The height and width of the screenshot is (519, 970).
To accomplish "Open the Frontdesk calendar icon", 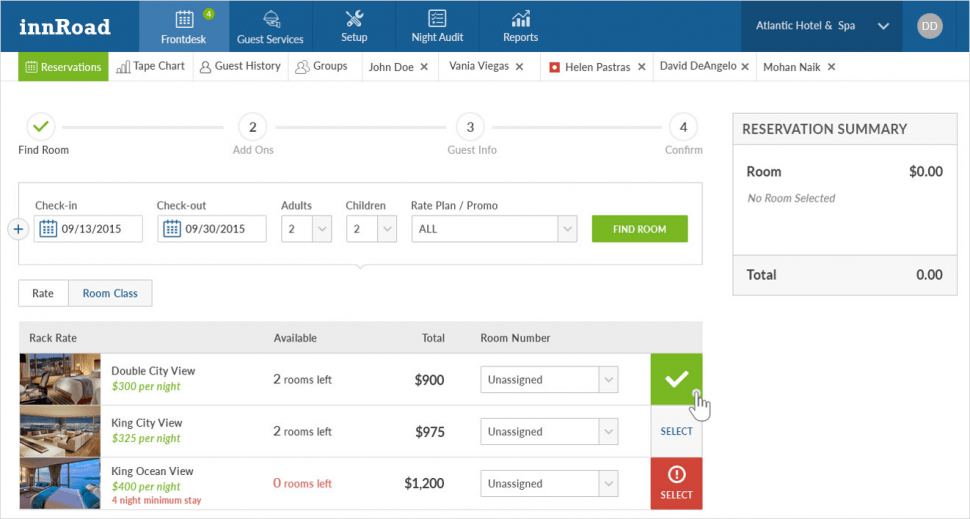I will tap(184, 20).
